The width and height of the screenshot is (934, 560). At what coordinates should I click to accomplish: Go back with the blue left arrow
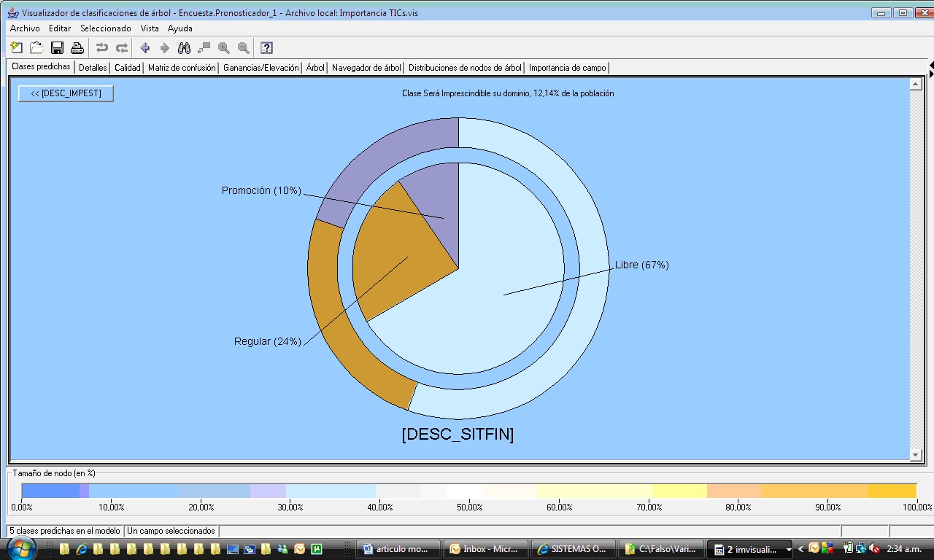point(144,48)
